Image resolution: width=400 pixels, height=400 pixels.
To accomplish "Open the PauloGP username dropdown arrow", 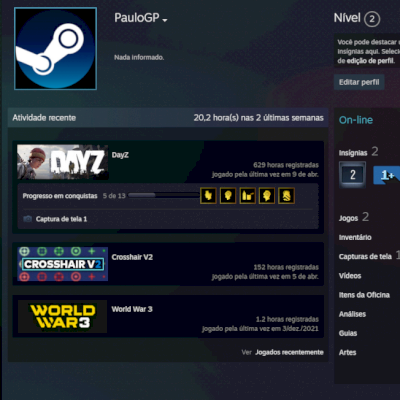I will [x=165, y=20].
